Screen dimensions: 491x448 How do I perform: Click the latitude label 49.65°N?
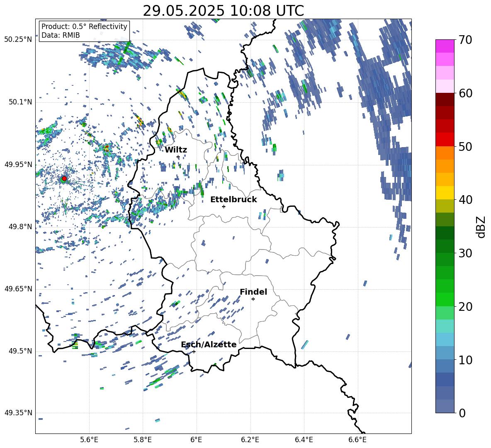point(18,289)
